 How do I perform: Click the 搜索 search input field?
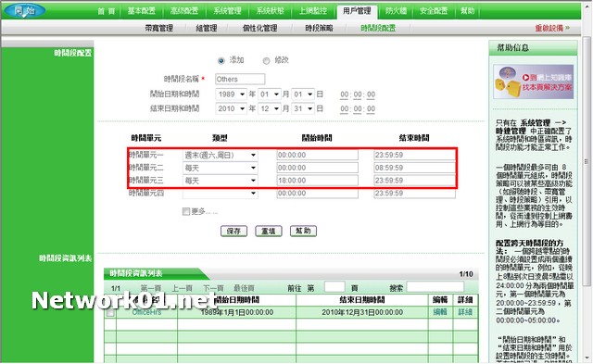click(x=435, y=287)
